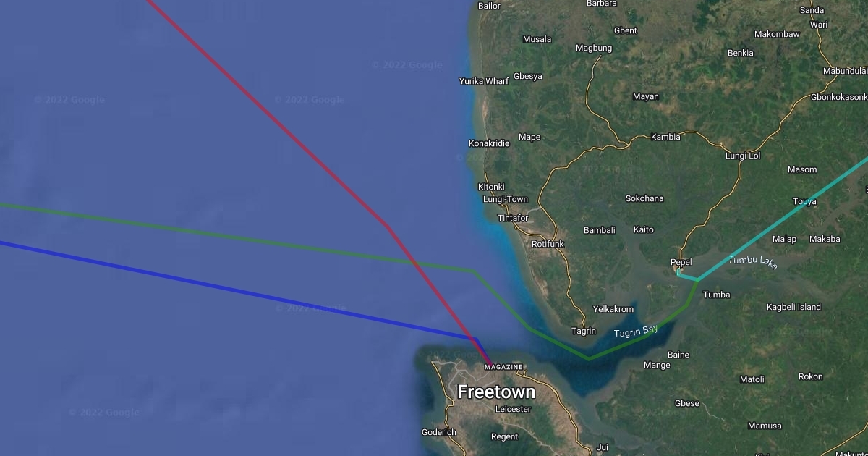The image size is (868, 456).
Task: Select the Pepel town label
Action: 681,262
